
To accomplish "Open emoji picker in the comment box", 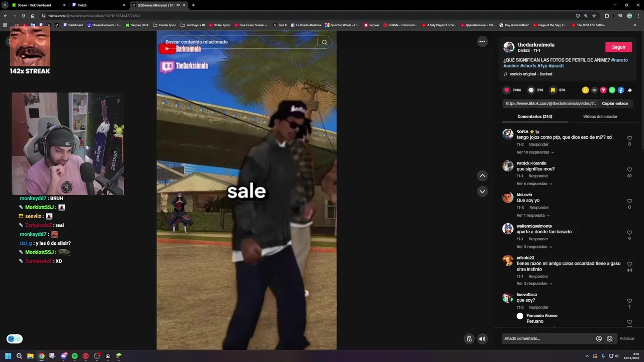I will [609, 338].
